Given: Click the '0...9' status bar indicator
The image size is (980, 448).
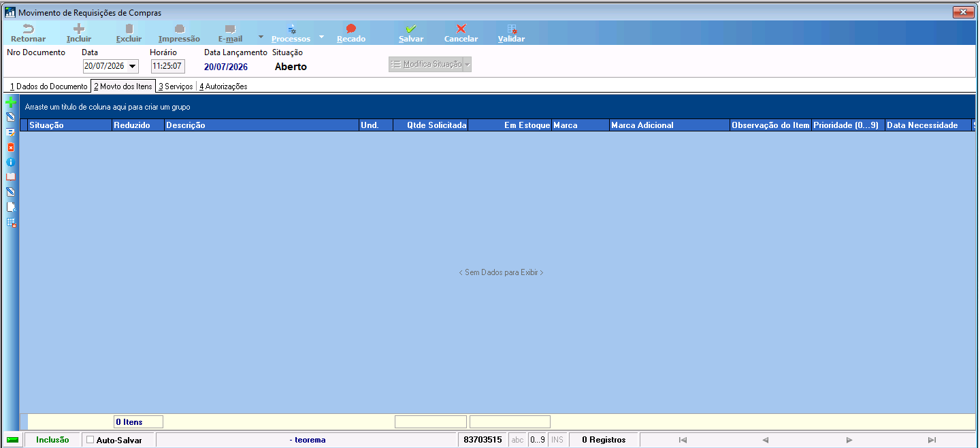Looking at the screenshot, I should point(537,440).
